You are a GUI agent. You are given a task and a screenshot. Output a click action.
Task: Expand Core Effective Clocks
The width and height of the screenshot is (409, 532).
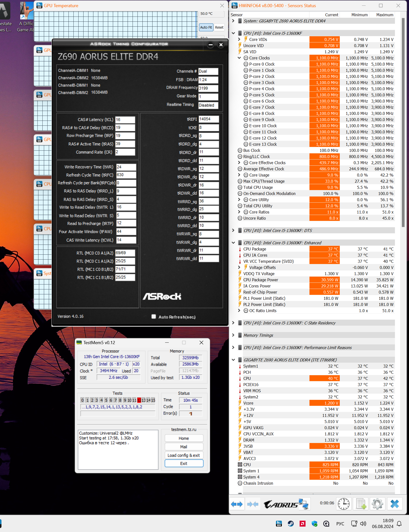[x=239, y=163]
